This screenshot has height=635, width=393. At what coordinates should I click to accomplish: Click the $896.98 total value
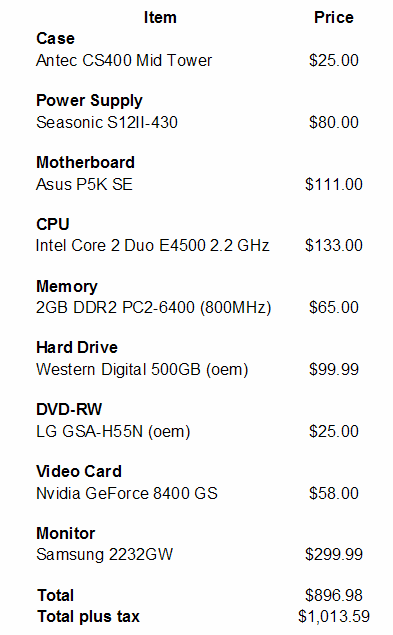(333, 595)
